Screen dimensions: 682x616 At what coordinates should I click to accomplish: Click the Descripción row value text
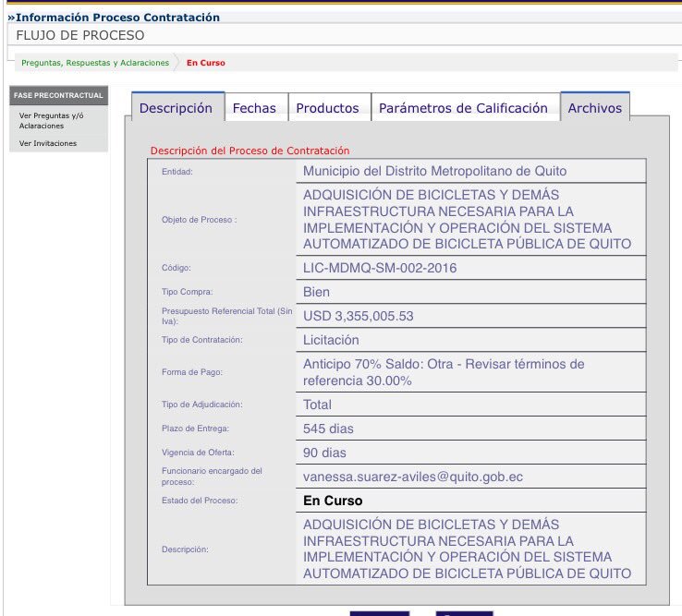pos(467,549)
